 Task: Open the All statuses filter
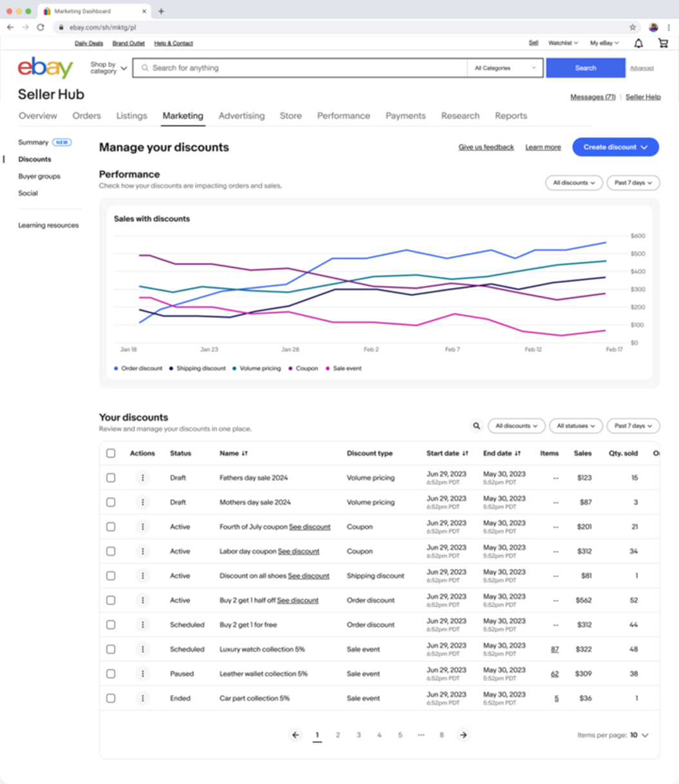tap(576, 426)
